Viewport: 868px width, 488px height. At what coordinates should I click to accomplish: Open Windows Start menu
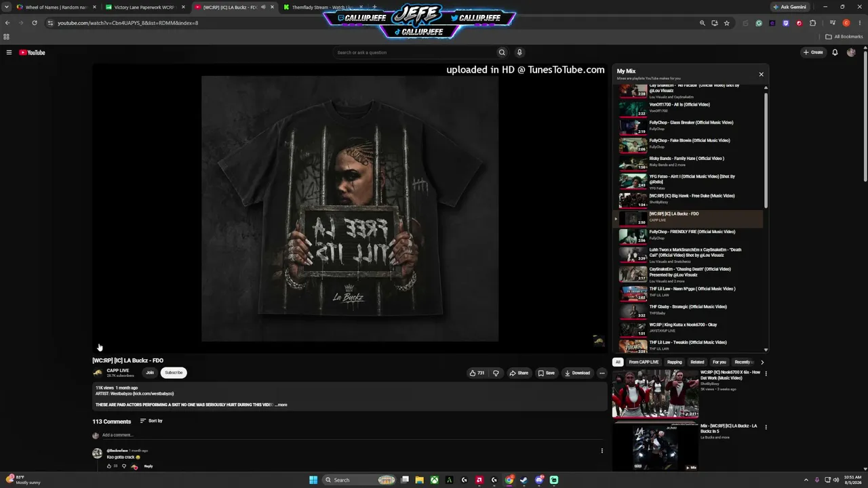[313, 480]
